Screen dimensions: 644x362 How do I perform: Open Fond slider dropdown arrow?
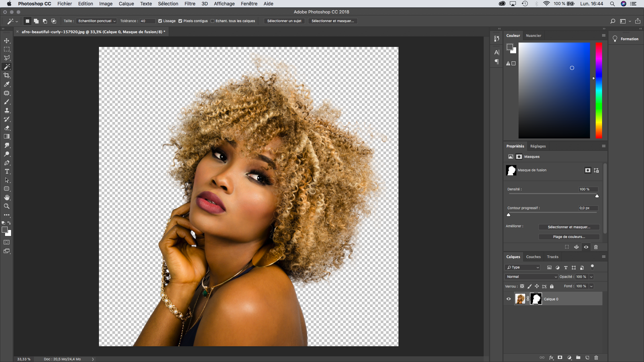591,286
